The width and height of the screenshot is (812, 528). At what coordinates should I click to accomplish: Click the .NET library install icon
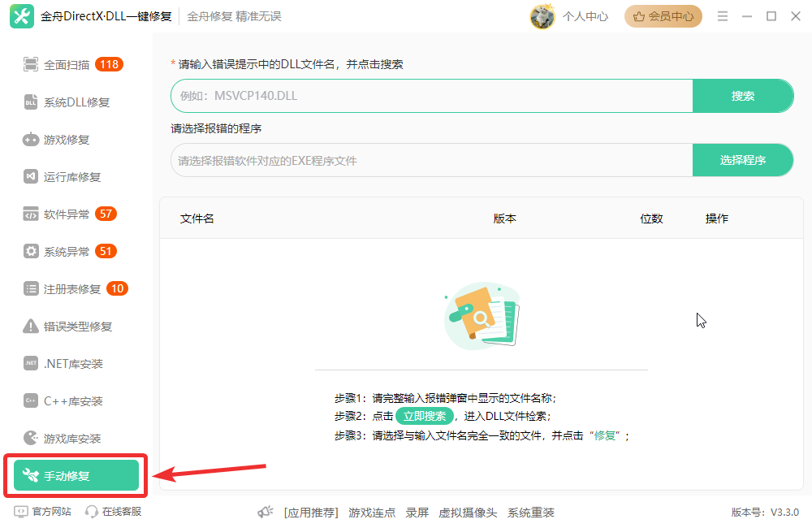click(x=31, y=363)
